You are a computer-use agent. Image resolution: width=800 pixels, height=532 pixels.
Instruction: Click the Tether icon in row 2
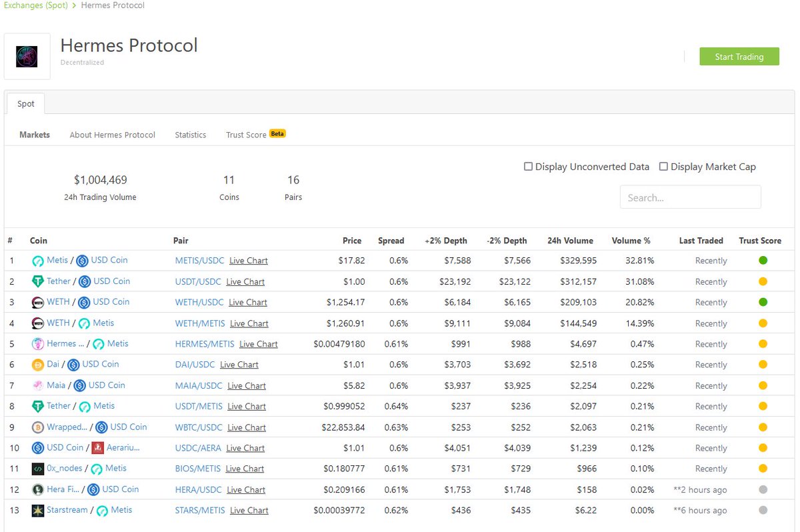38,281
